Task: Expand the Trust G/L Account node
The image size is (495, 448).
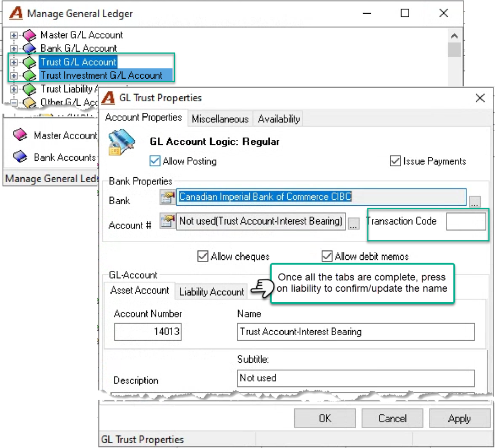Action: [x=14, y=62]
